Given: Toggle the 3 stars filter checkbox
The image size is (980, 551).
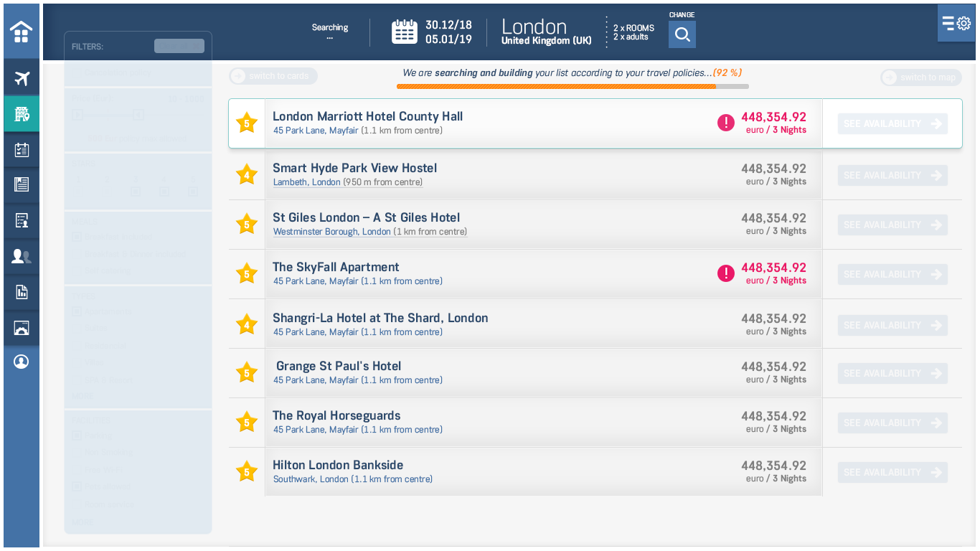Looking at the screenshot, I should pyautogui.click(x=136, y=192).
